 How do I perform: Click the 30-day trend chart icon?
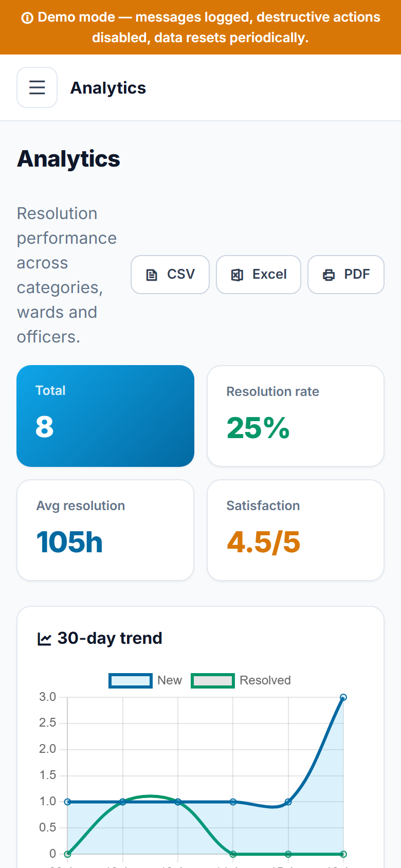pyautogui.click(x=44, y=639)
